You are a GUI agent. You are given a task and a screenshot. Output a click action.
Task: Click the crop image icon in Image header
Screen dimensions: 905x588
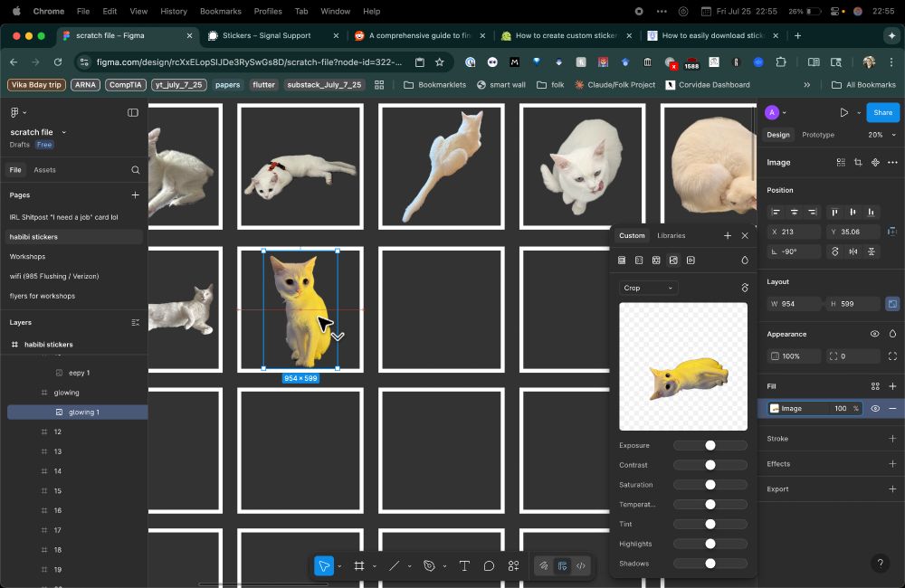click(x=858, y=163)
